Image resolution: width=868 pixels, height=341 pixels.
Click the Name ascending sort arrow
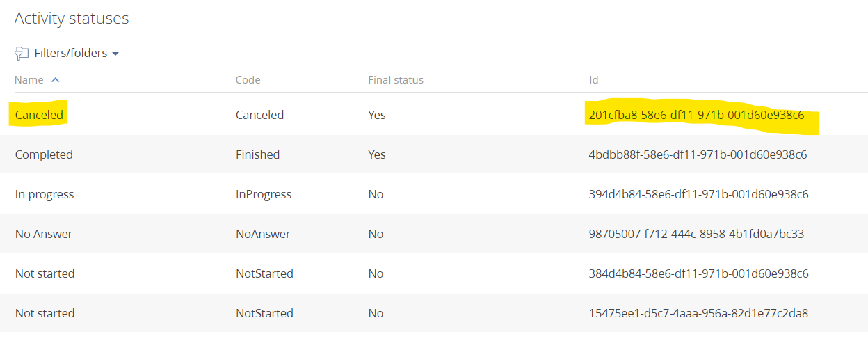(x=56, y=80)
